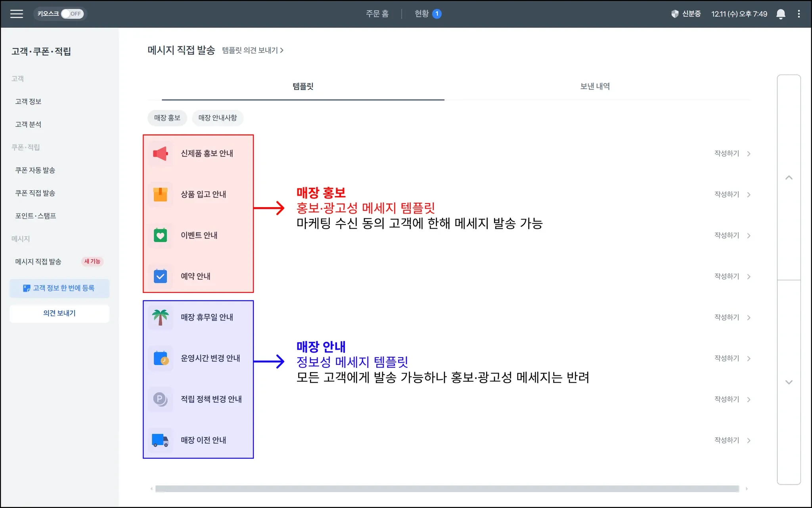Click the palm tree 매장 휴무일 icon

(x=161, y=317)
